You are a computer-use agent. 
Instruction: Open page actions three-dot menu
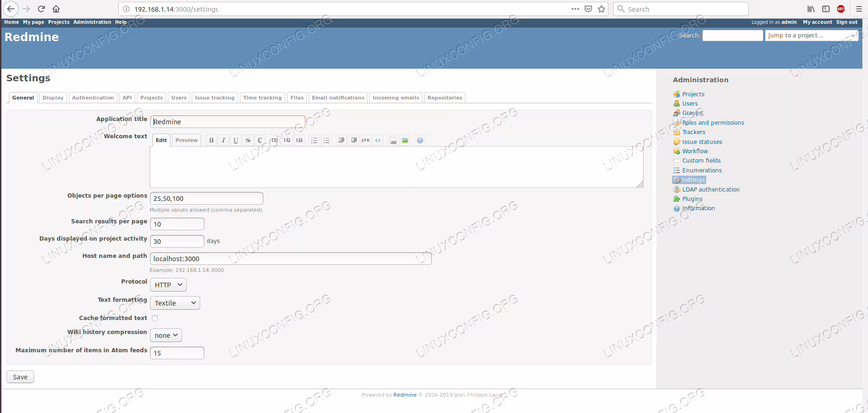click(575, 9)
